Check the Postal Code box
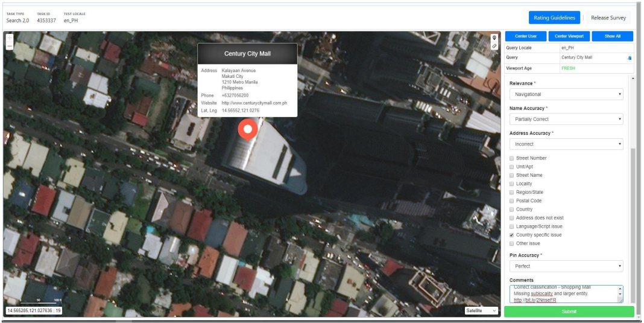Screen dimensions: 644x323 coord(512,201)
